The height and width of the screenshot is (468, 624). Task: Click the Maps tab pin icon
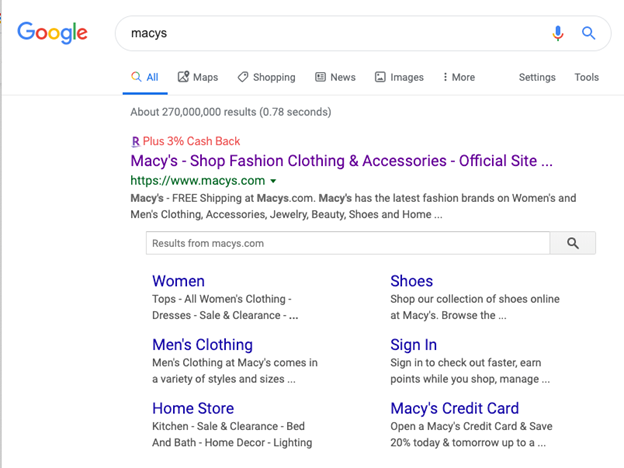point(183,77)
